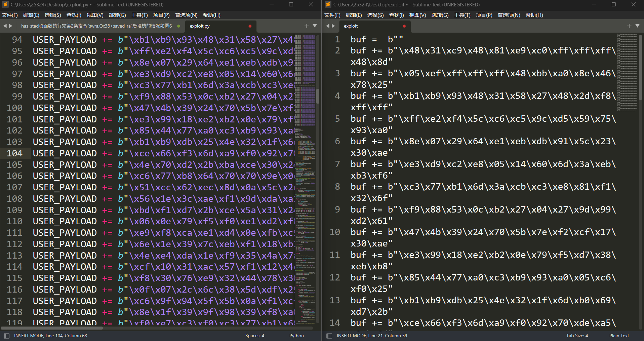The height and width of the screenshot is (341, 644).
Task: Open 帮助(H) menu in right exploit window
Action: (x=534, y=15)
